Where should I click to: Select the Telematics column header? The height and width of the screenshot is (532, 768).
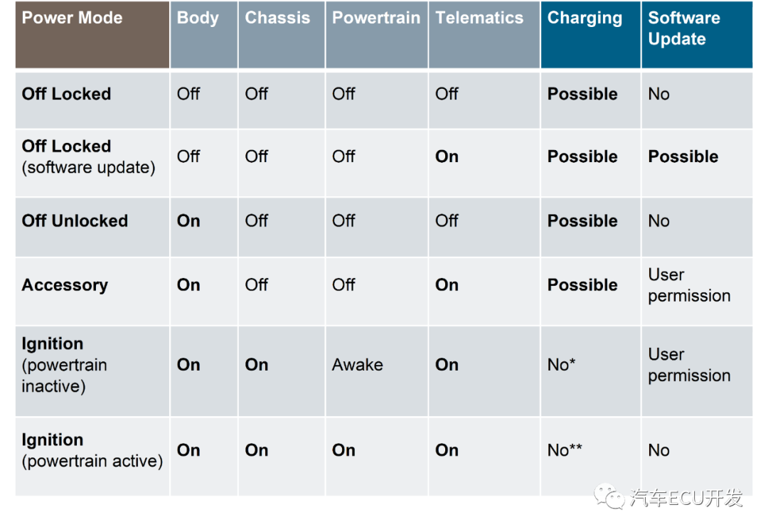point(479,18)
